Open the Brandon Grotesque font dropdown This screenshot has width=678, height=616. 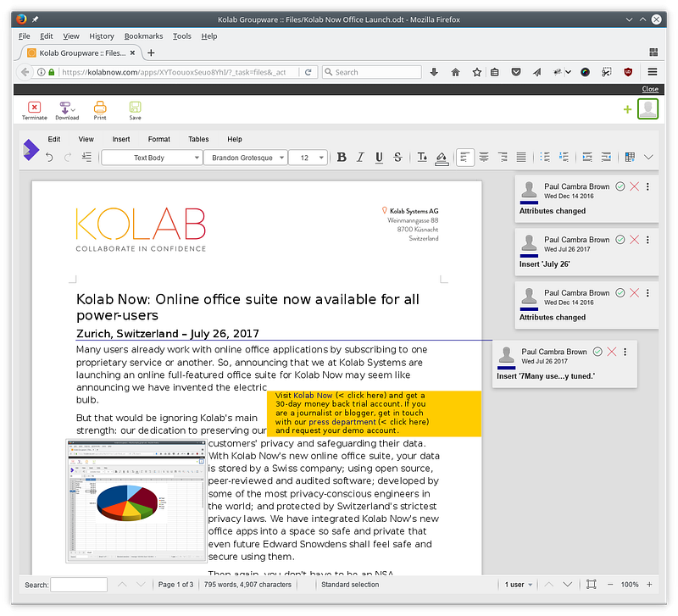coord(245,158)
